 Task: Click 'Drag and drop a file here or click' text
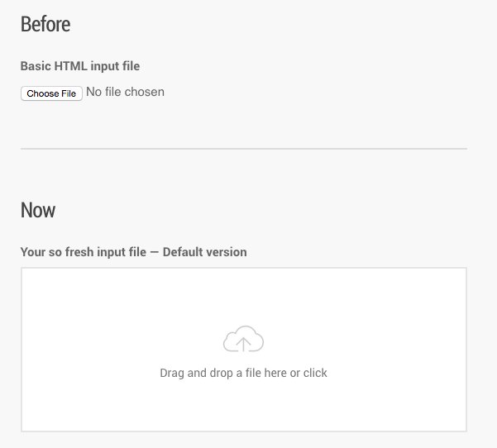243,373
